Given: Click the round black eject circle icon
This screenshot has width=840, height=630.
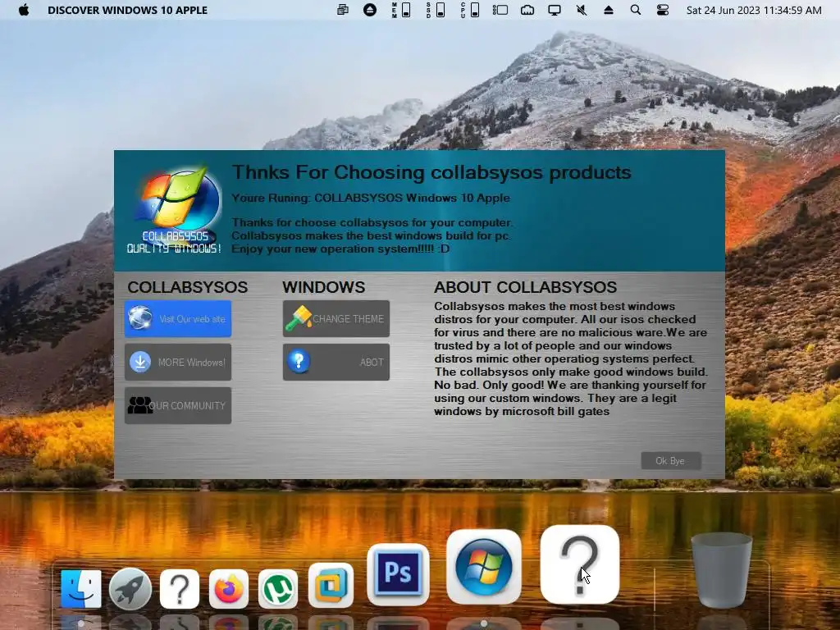Looking at the screenshot, I should tap(370, 10).
